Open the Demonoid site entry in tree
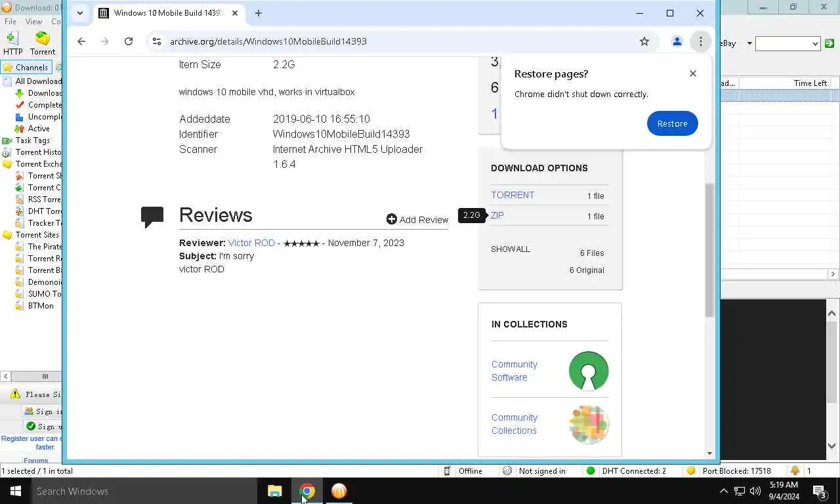Screen dimensions: 840x504 point(45,282)
